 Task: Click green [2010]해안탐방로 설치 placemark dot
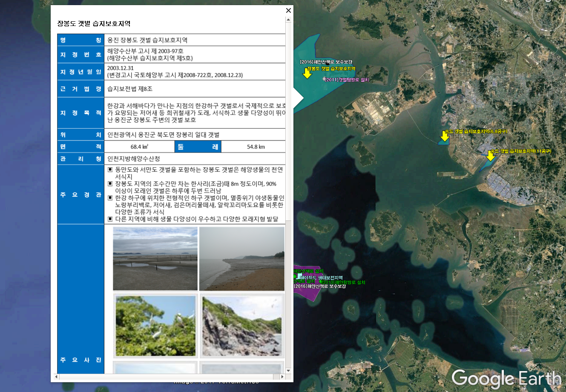(x=321, y=282)
